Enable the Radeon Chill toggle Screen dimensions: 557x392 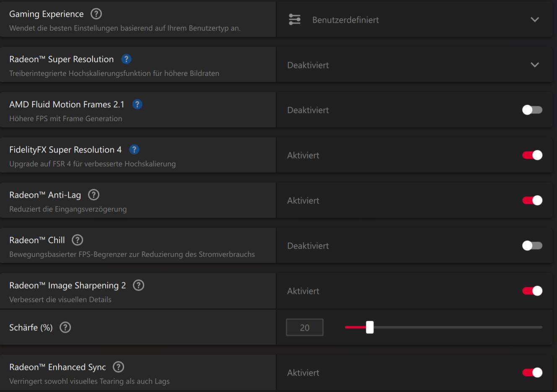[x=532, y=245]
